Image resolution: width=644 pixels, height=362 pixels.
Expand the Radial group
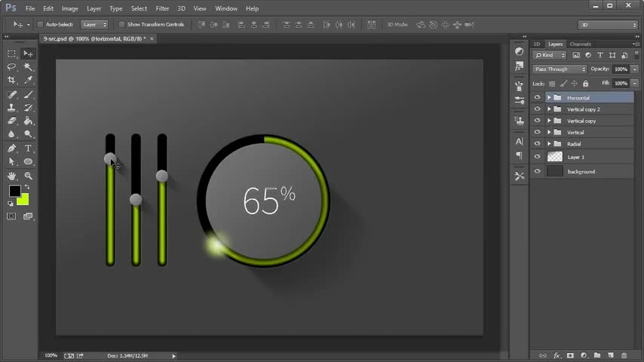pos(549,143)
